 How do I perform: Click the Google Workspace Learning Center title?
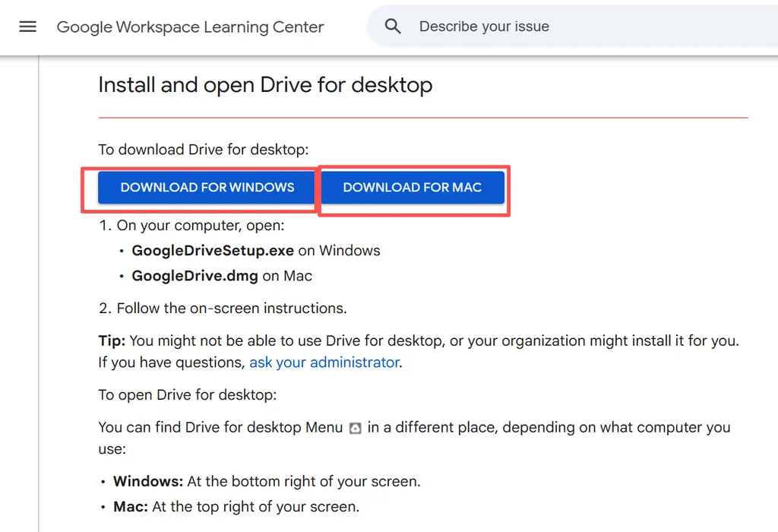click(190, 27)
